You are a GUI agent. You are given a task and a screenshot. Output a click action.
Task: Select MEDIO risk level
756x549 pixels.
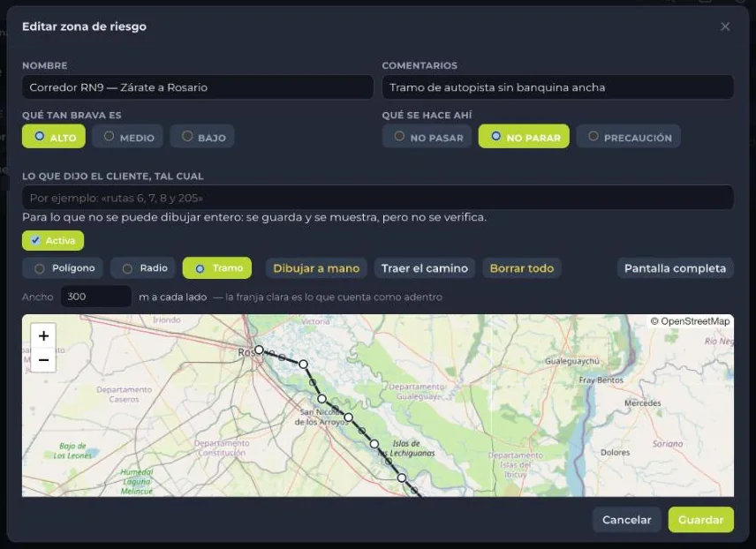pyautogui.click(x=128, y=137)
